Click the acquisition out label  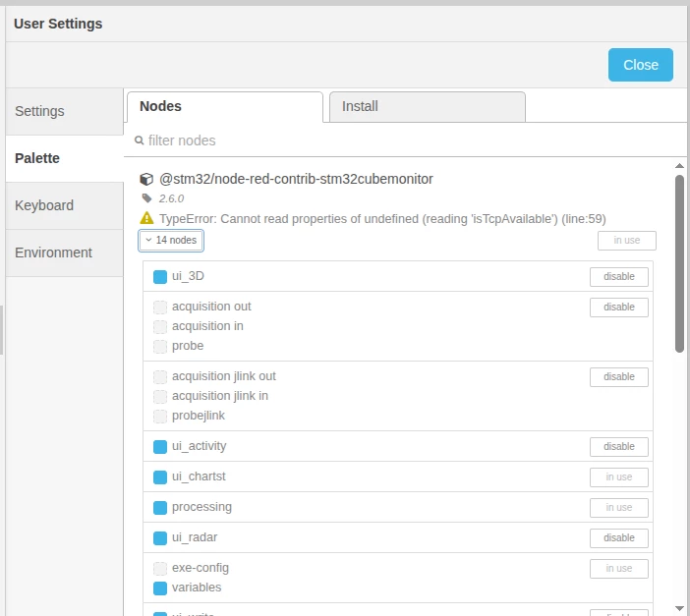coord(211,307)
